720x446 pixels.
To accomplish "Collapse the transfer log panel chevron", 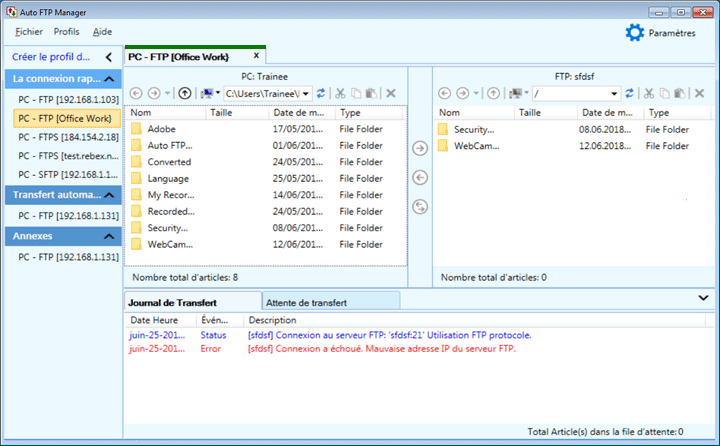I will [703, 298].
